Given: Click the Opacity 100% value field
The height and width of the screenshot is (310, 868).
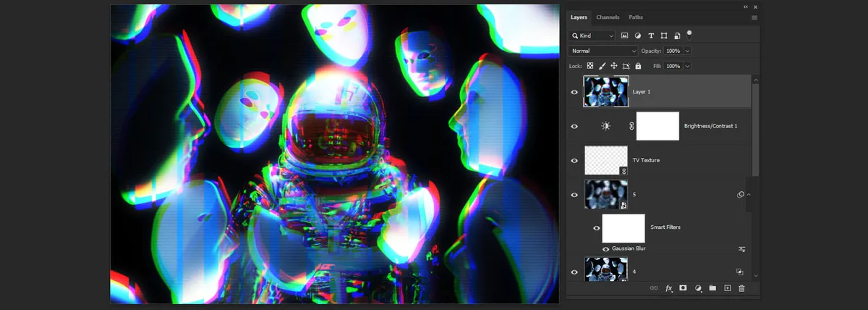Looking at the screenshot, I should tap(673, 51).
